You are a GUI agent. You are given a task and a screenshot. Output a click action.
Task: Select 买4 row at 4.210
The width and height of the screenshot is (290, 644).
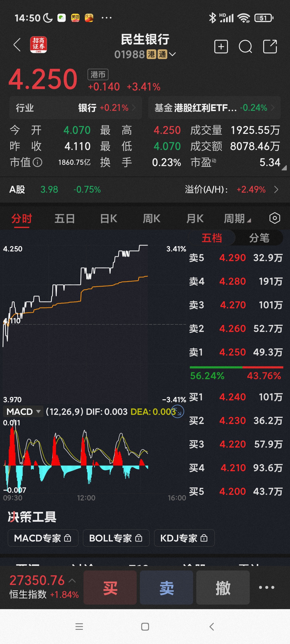coord(236,468)
